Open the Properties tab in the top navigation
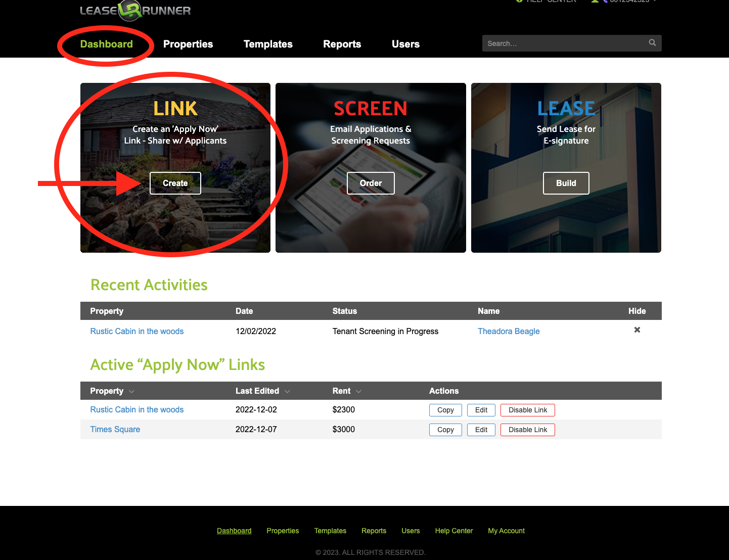The image size is (729, 560). pos(188,44)
